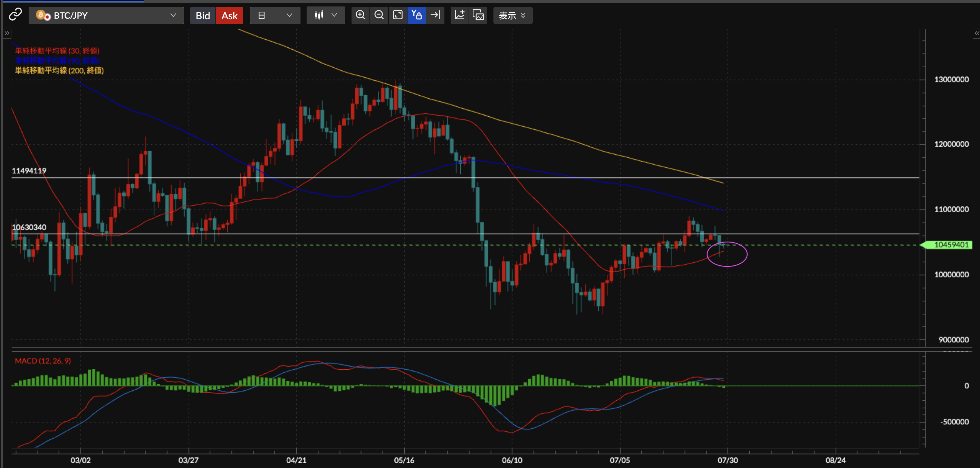Click the 05/16 date axis label

click(x=404, y=460)
